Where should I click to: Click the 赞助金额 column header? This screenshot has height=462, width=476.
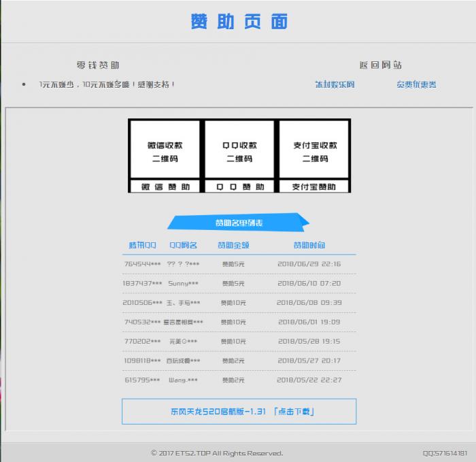point(233,245)
